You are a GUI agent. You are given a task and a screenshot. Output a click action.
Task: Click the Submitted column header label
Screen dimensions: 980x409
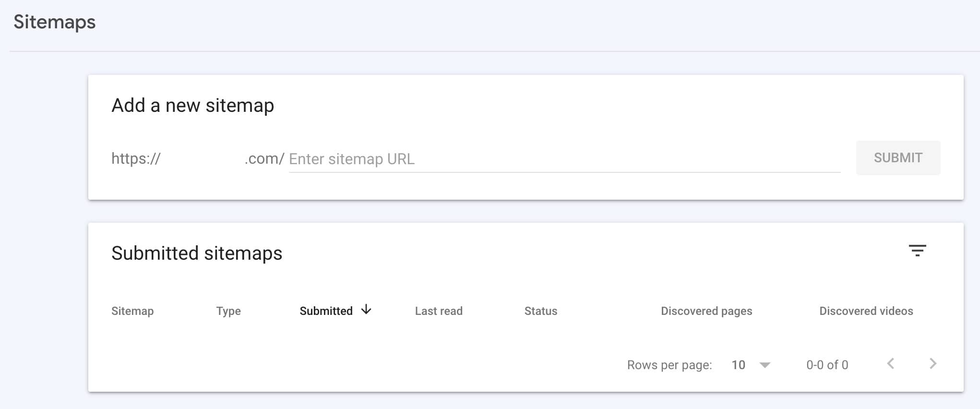326,311
